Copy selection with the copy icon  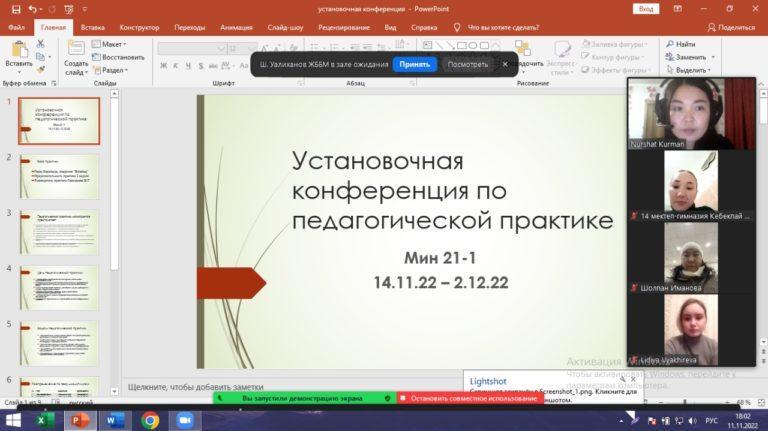click(41, 57)
